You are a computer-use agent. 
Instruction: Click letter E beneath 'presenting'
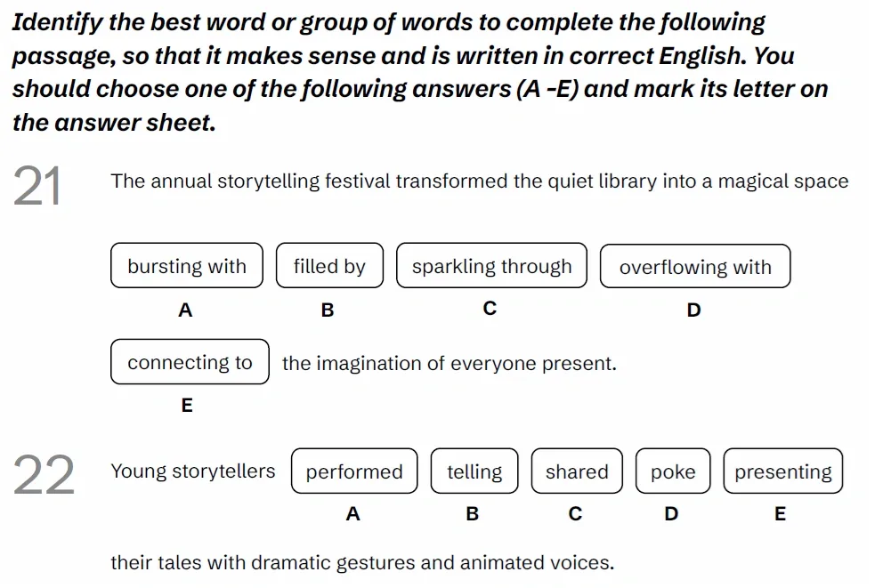point(781,513)
